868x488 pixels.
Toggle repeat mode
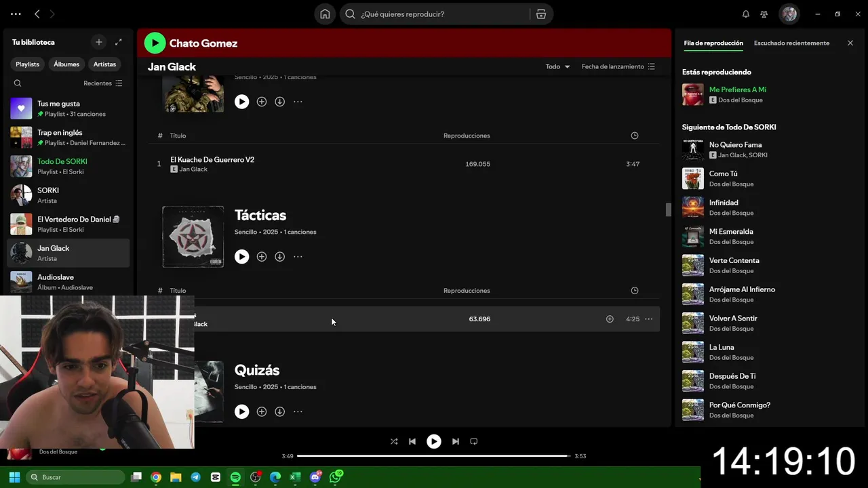(474, 441)
